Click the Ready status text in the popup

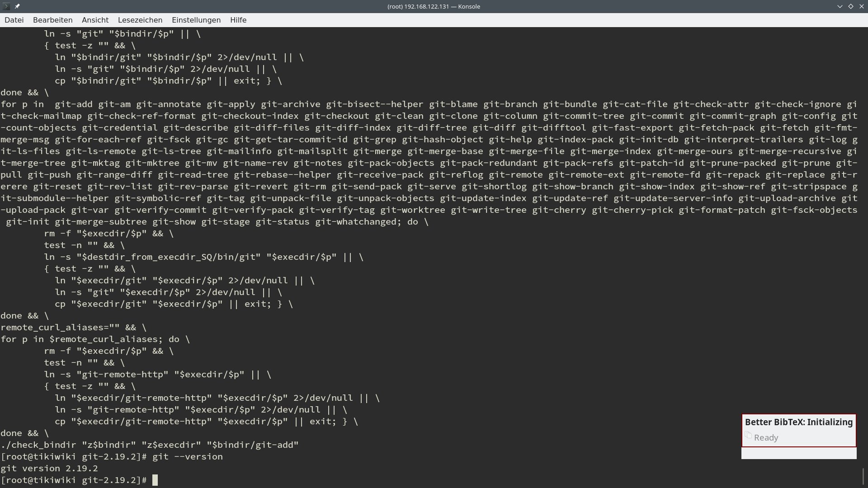tap(766, 437)
